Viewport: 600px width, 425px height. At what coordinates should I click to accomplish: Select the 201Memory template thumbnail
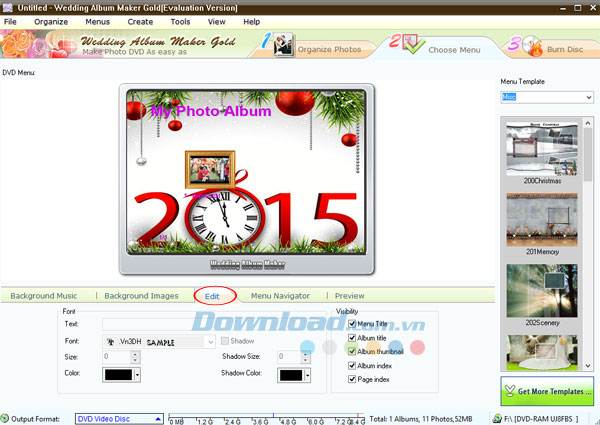[x=542, y=220]
